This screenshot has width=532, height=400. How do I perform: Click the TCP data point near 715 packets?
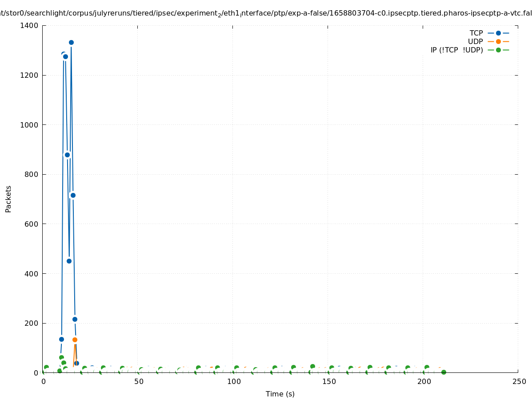point(73,195)
